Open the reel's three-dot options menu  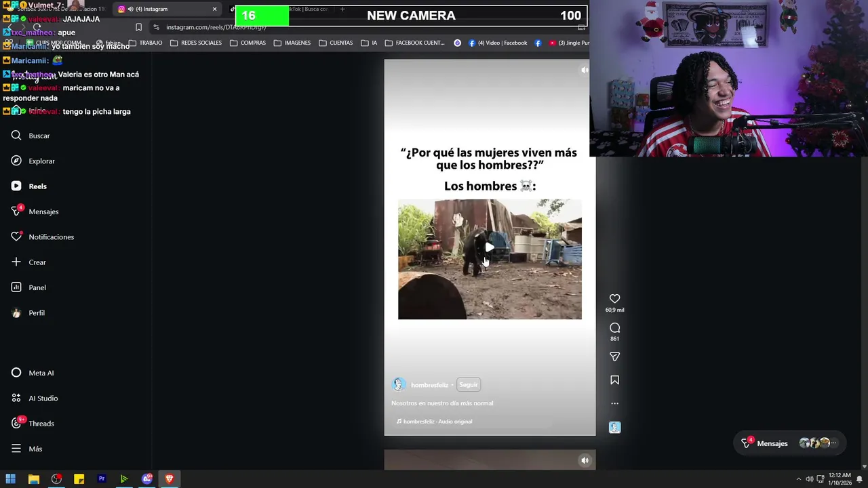tap(614, 403)
